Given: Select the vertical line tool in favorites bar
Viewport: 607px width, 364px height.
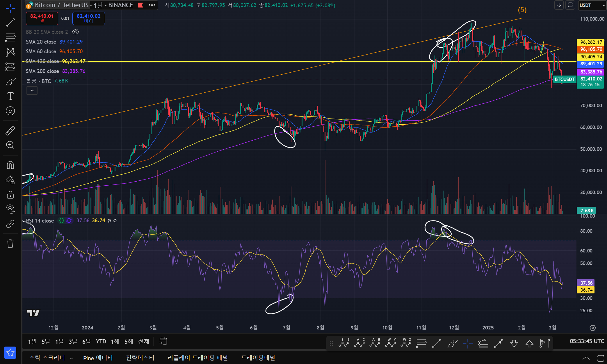Looking at the screenshot, I should [x=549, y=343].
